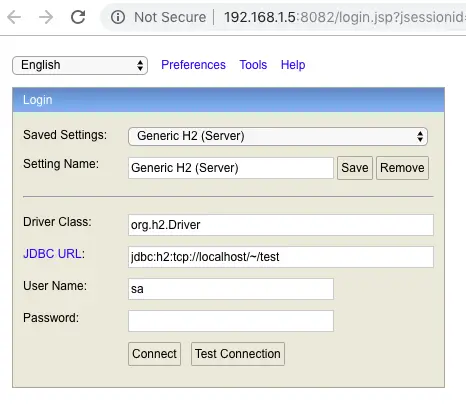Expand the Saved Settings dropdown
Screen dimensions: 466x409
278,136
